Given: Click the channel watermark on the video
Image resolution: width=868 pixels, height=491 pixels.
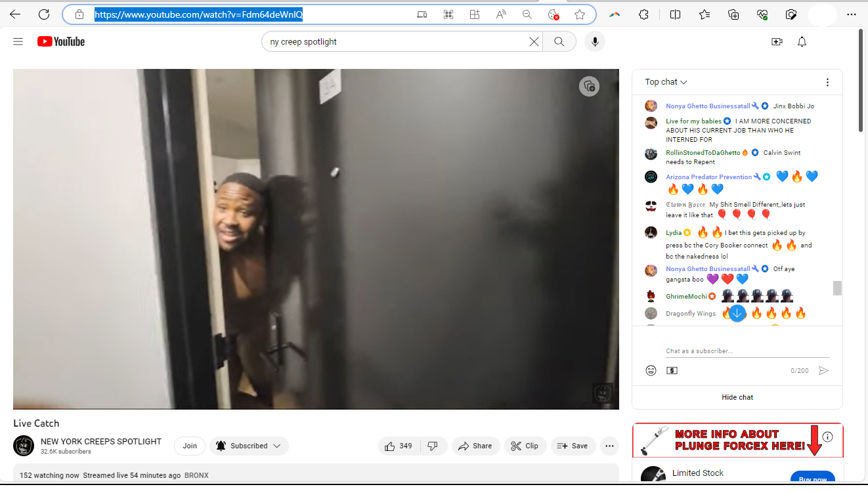Looking at the screenshot, I should pos(603,393).
